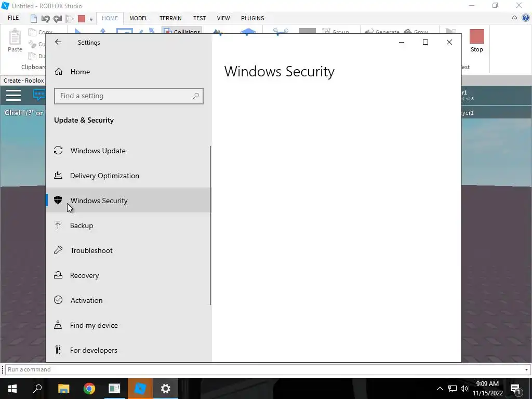Screen dimensions: 532x399
Task: Switch to the TEST ribbon tab
Action: coord(199,18)
